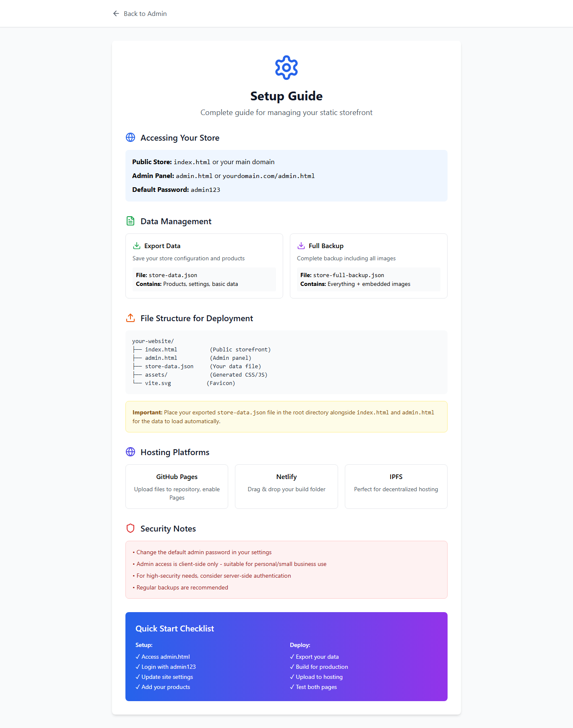
Task: Click the Back to Admin link
Action: click(x=145, y=14)
